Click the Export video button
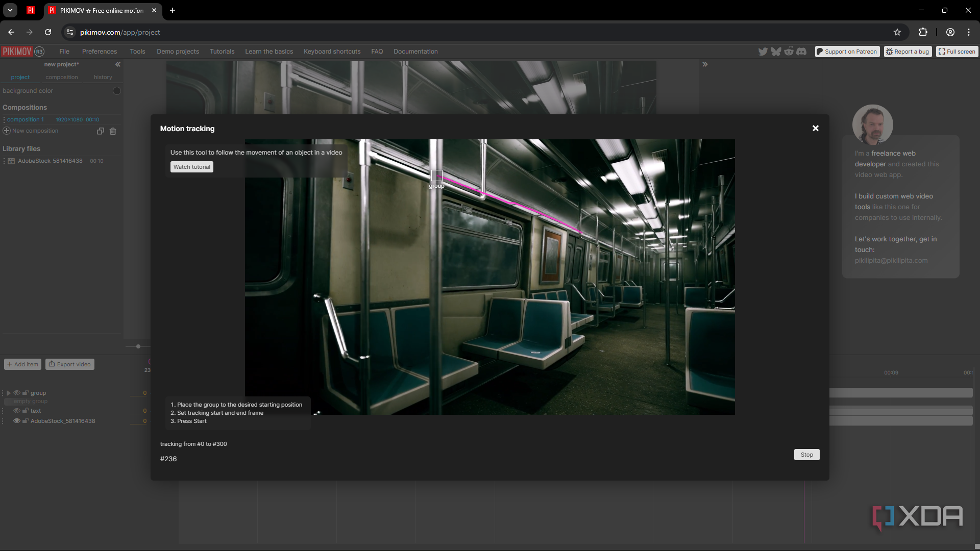This screenshot has height=551, width=980. click(x=70, y=364)
